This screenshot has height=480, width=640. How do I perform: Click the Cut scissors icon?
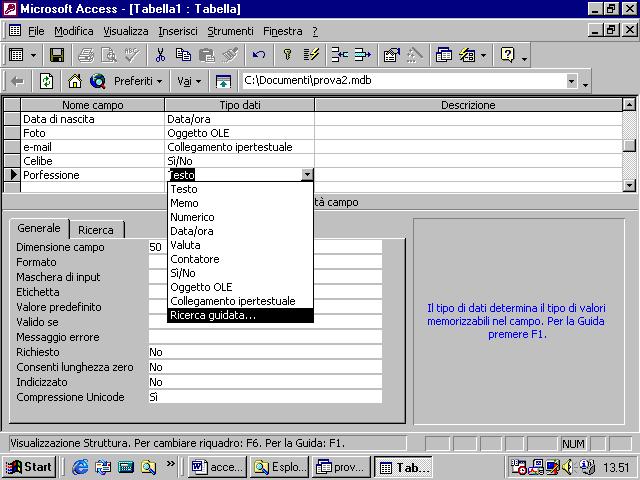[160, 55]
